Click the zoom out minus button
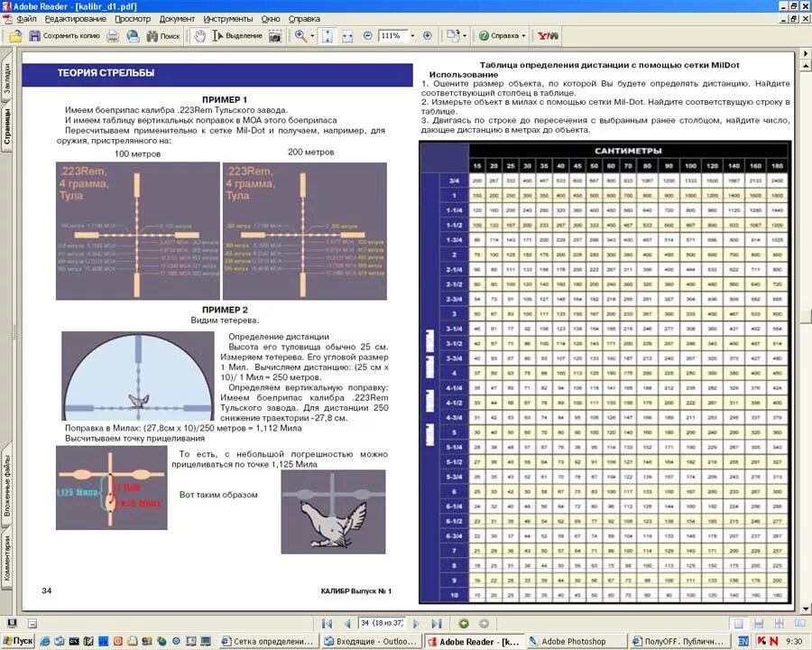 368,36
